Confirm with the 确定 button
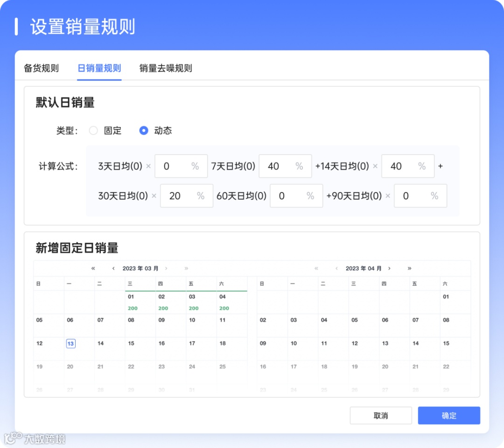504x448 pixels. [x=449, y=415]
